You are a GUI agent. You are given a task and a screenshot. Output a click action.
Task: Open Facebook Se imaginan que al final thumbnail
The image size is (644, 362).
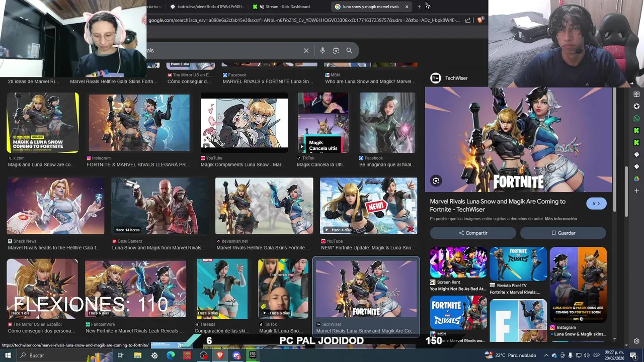pos(387,123)
